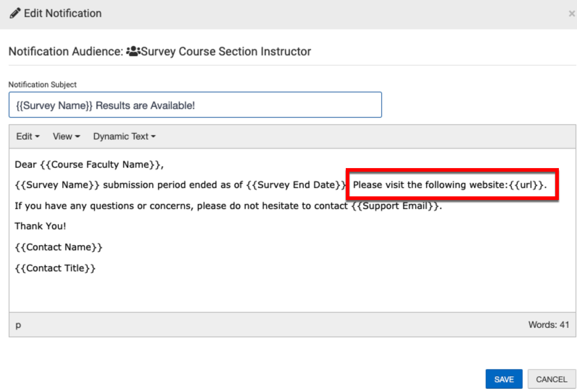This screenshot has width=577, height=392.
Task: Click Survey Name placeholder in message body
Action: tap(57, 185)
